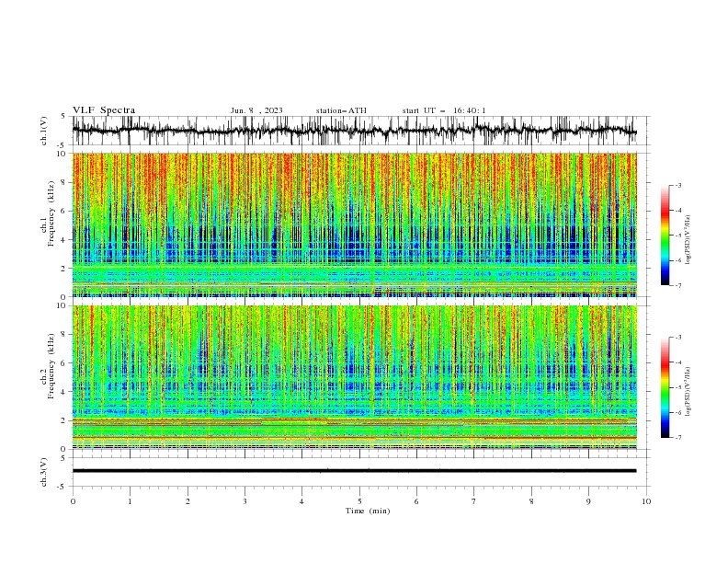The height and width of the screenshot is (563, 728).
Task: Click time axis tick label "10"
Action: coord(646,501)
